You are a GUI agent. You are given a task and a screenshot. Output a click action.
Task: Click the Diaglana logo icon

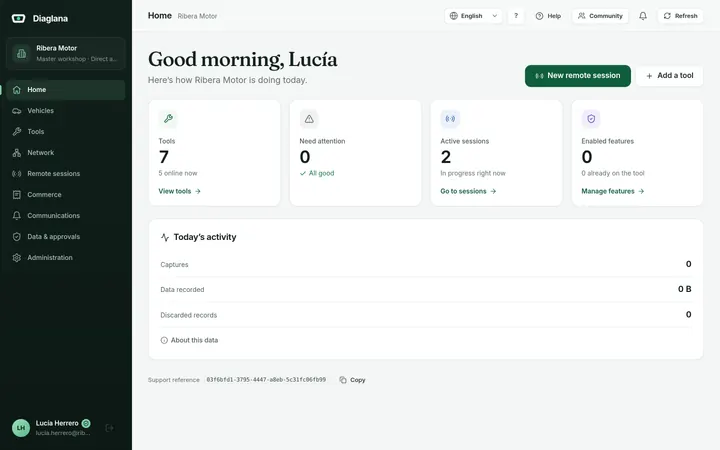18,18
